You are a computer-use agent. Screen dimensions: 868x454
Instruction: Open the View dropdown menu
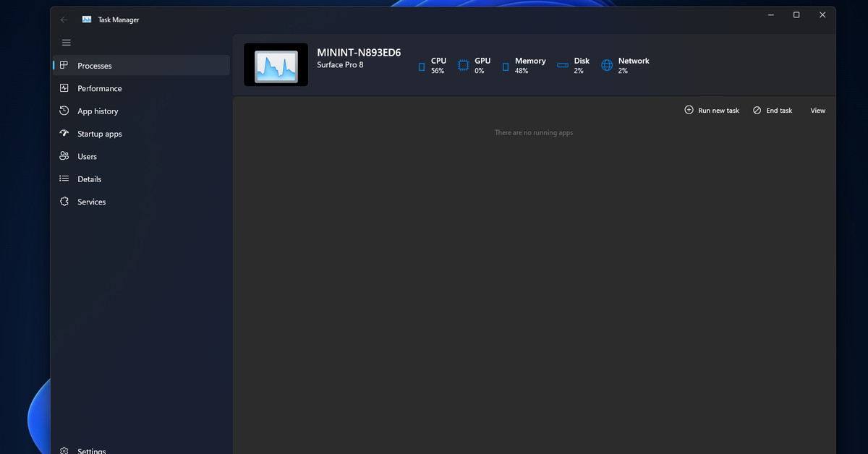click(x=817, y=111)
